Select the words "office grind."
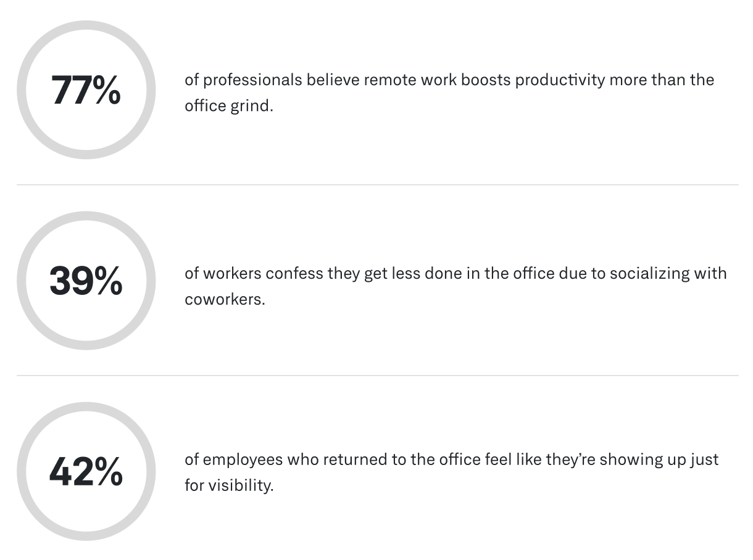The height and width of the screenshot is (560, 753). [x=228, y=106]
